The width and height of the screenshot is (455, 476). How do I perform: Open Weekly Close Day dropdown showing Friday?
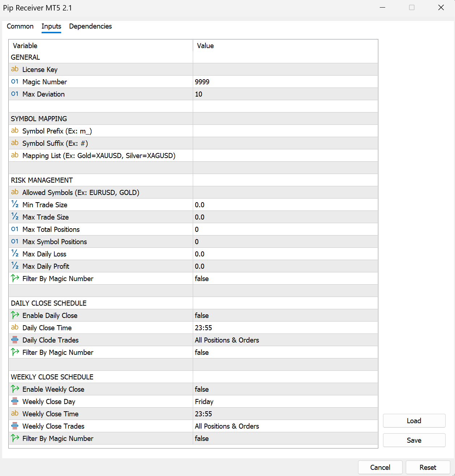(x=285, y=401)
